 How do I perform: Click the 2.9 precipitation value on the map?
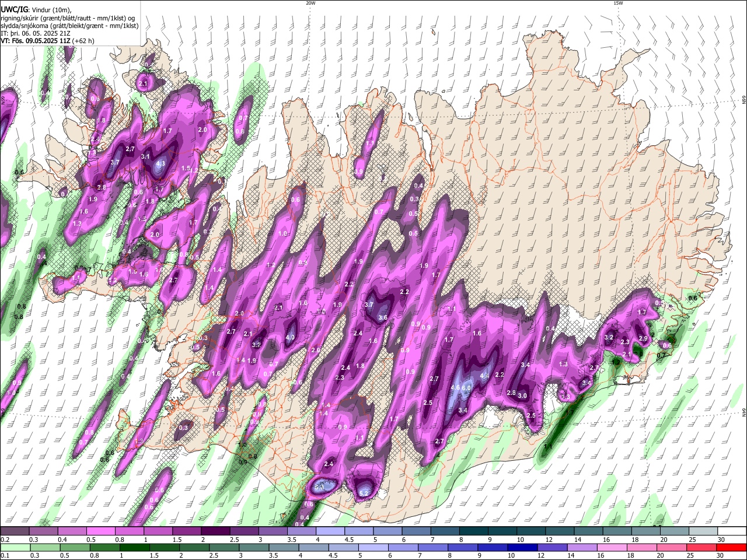[643, 338]
